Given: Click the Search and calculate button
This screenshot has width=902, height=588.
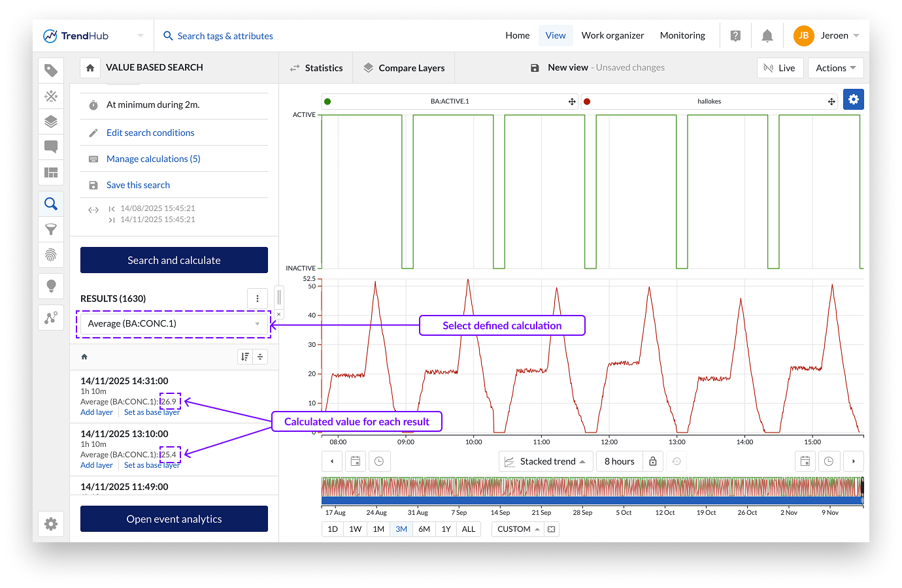Looking at the screenshot, I should click(x=174, y=260).
